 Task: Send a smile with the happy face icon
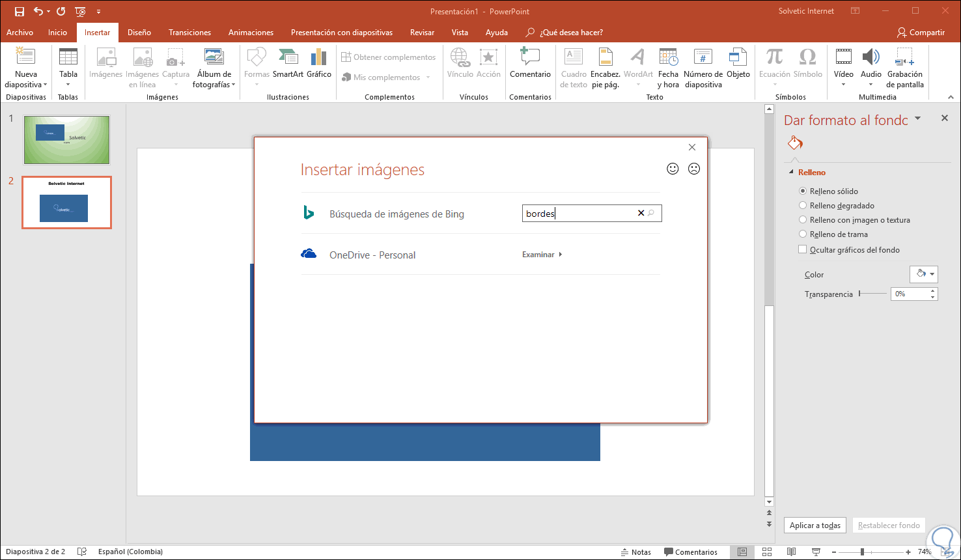tap(673, 169)
